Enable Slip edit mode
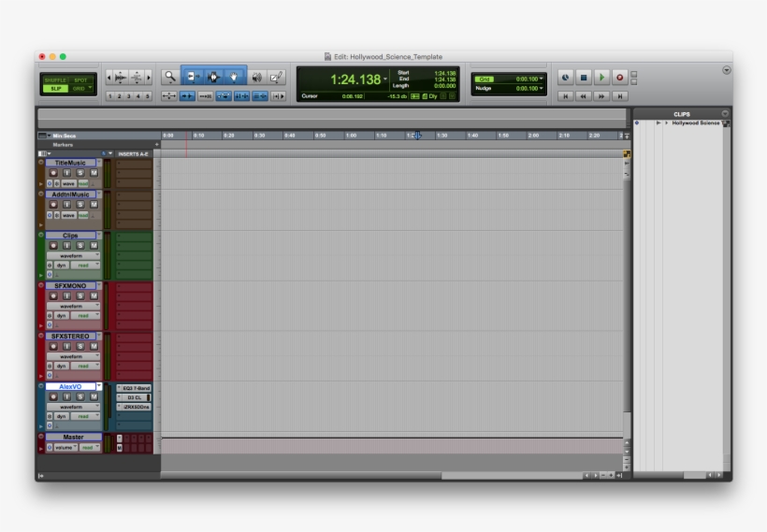 [x=55, y=89]
